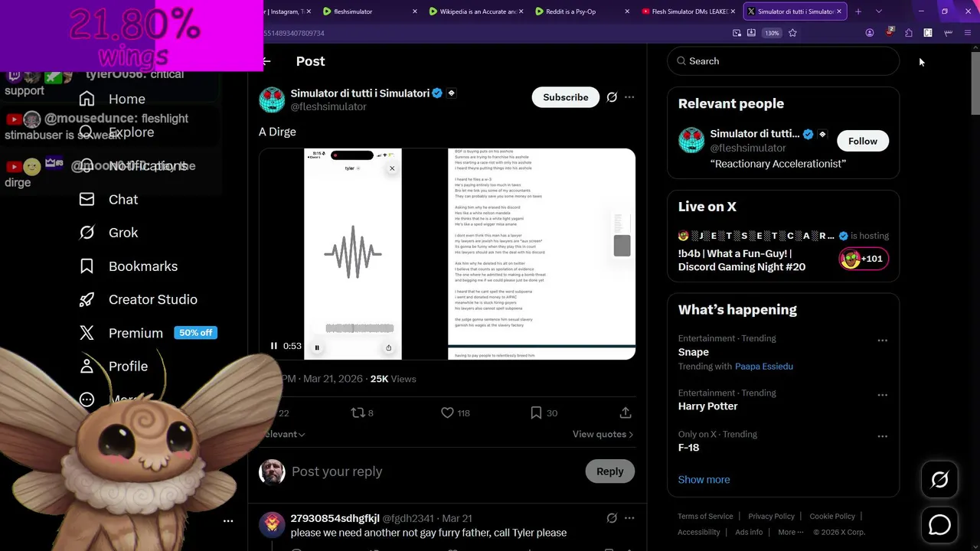Image resolution: width=980 pixels, height=551 pixels.
Task: Focus the X Search field
Action: click(783, 61)
